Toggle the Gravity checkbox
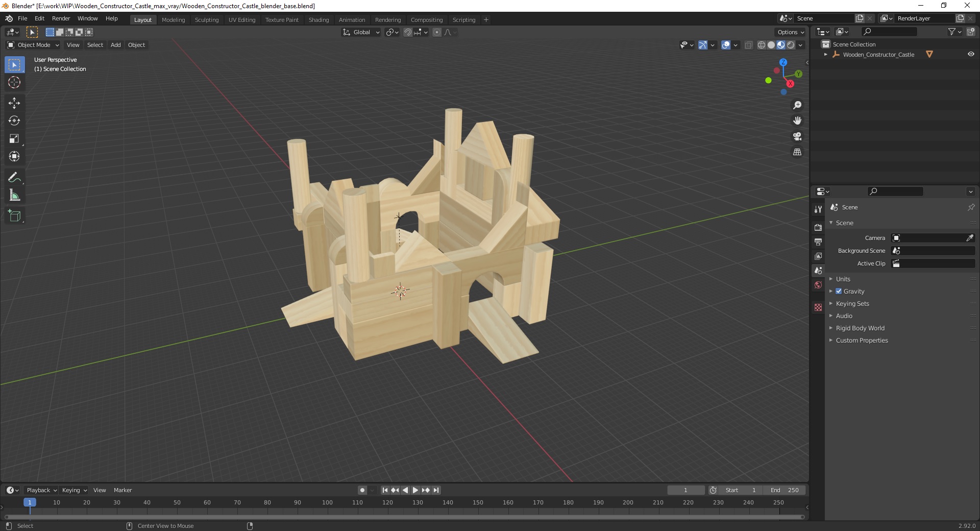Image resolution: width=980 pixels, height=531 pixels. [x=839, y=291]
